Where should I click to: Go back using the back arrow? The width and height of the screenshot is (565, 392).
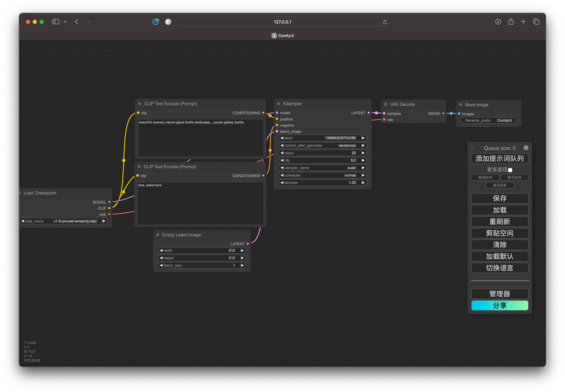coord(77,22)
